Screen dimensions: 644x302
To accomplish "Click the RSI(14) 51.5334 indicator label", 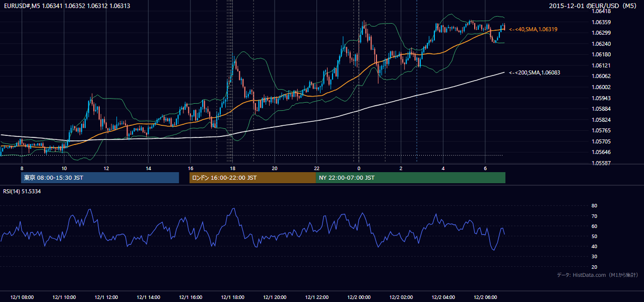I will point(22,192).
